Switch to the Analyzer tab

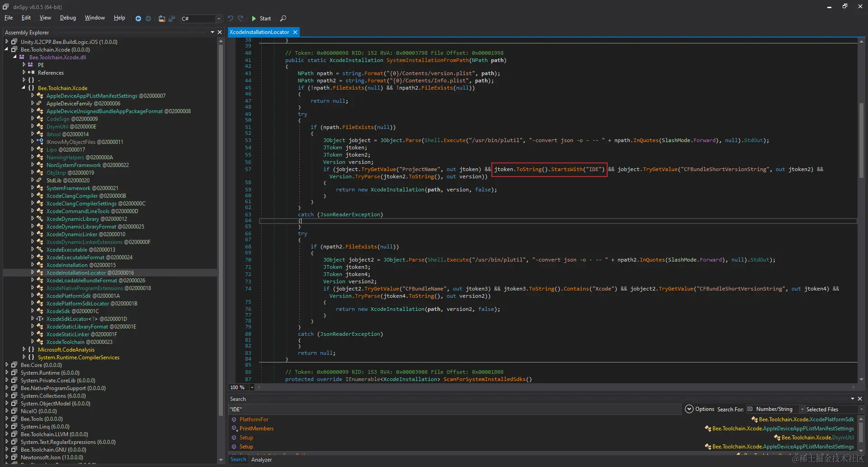[x=261, y=460]
